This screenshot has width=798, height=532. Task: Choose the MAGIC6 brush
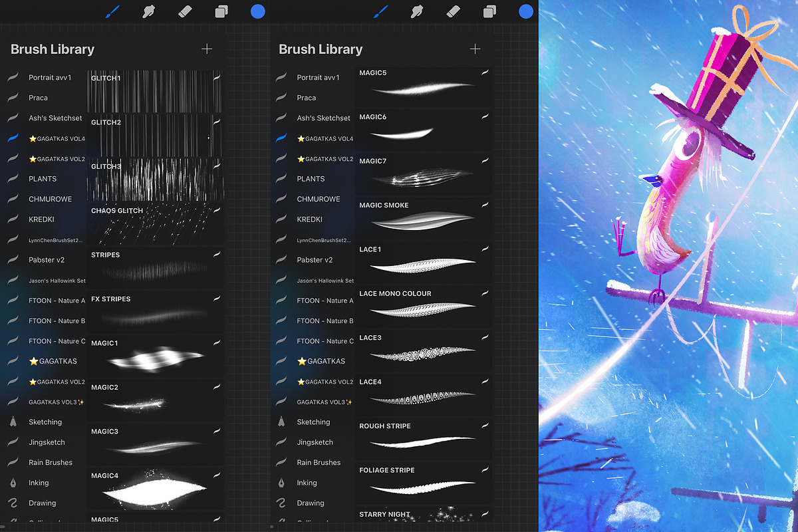424,130
